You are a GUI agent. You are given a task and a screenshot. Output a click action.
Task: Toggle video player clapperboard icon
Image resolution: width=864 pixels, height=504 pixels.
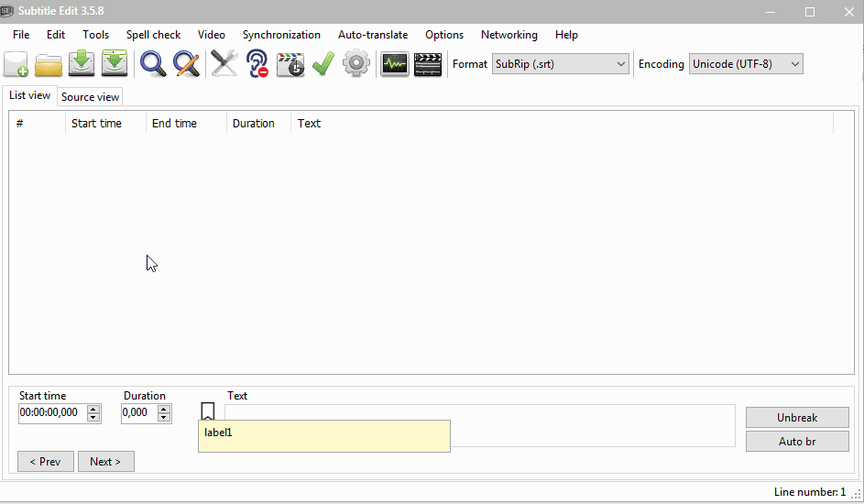pyautogui.click(x=428, y=64)
